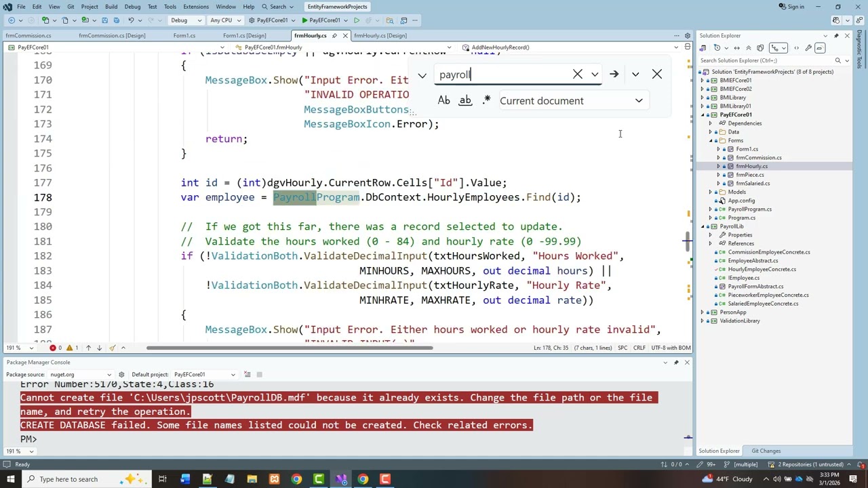The width and height of the screenshot is (868, 488).
Task: Sync with active document in Solution Explorer
Action: click(736, 47)
